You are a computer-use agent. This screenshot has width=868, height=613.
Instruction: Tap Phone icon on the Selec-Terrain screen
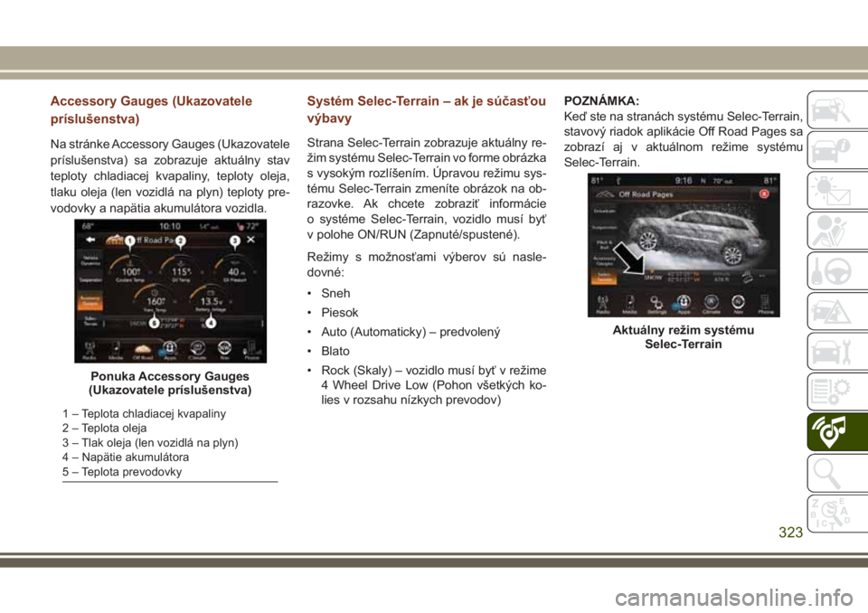[x=765, y=305]
